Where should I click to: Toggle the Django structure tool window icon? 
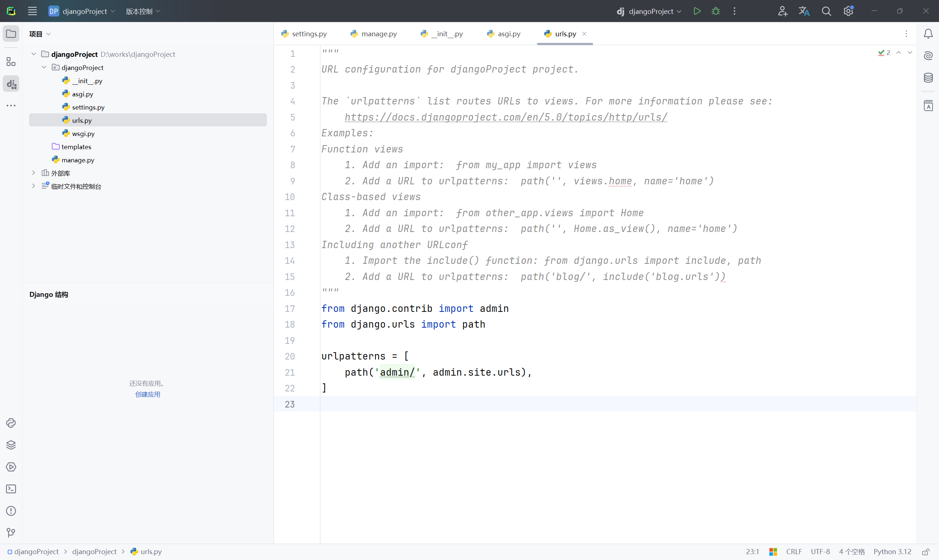coord(11,84)
